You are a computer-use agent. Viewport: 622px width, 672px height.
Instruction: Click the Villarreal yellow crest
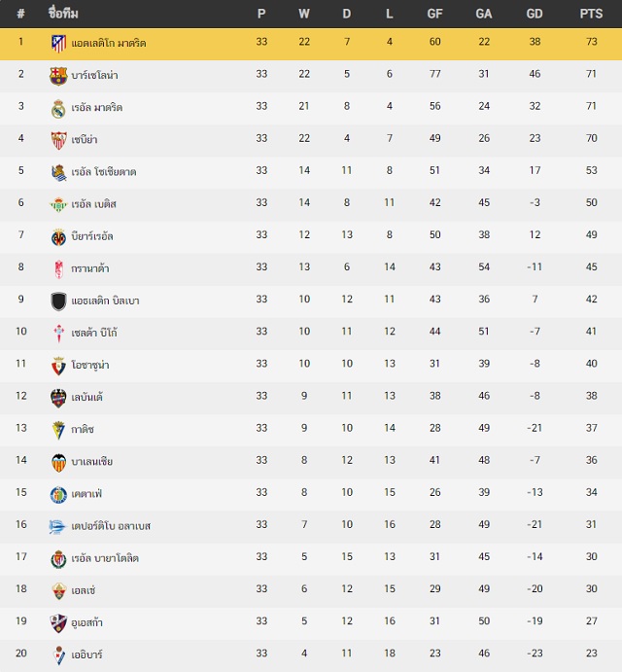tap(58, 237)
